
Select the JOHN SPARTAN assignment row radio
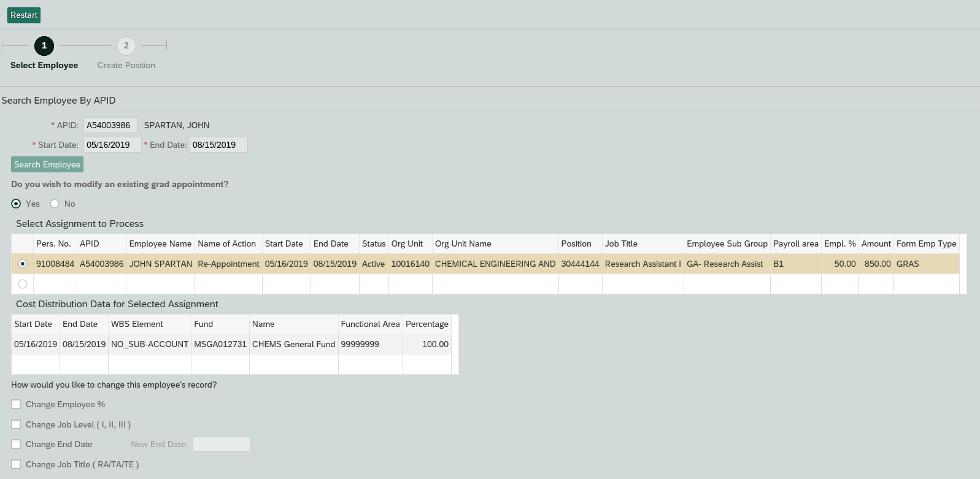click(23, 264)
